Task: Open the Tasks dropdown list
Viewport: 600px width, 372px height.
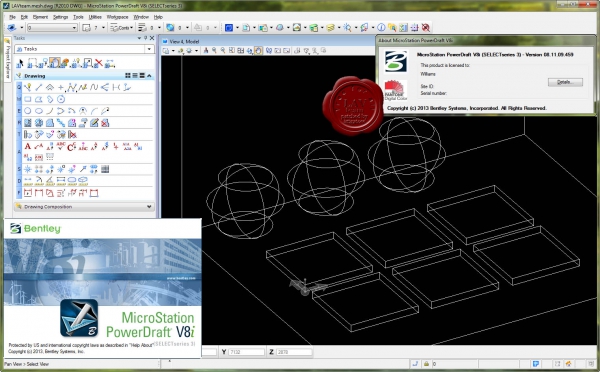Action: pos(84,49)
